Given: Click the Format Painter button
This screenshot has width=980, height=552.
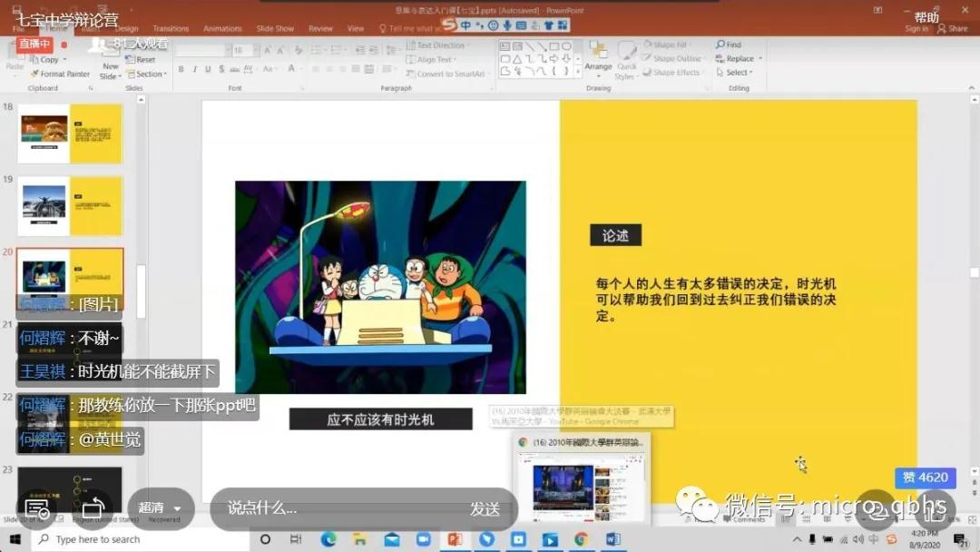Looking at the screenshot, I should [61, 74].
